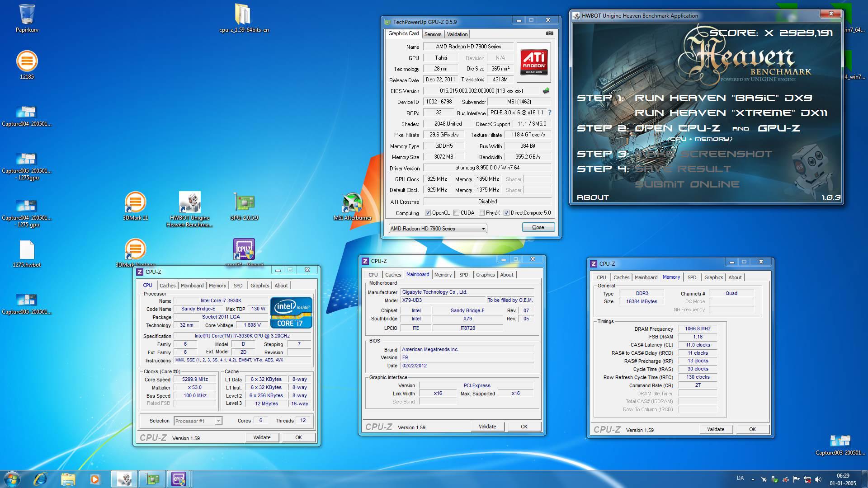Click the Close button in GPU-Z

pos(538,227)
